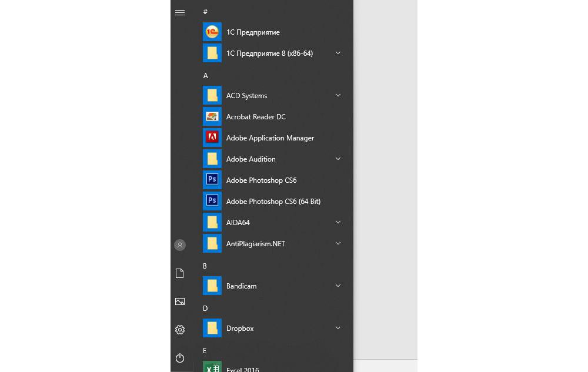Viewport: 588px width, 372px height.
Task: Click the E section letter header
Action: point(205,351)
